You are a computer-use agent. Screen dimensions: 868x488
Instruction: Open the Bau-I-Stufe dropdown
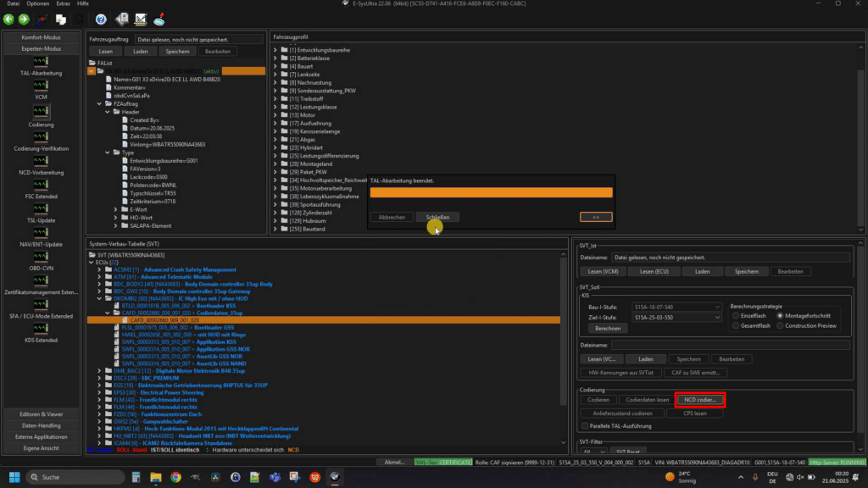676,307
